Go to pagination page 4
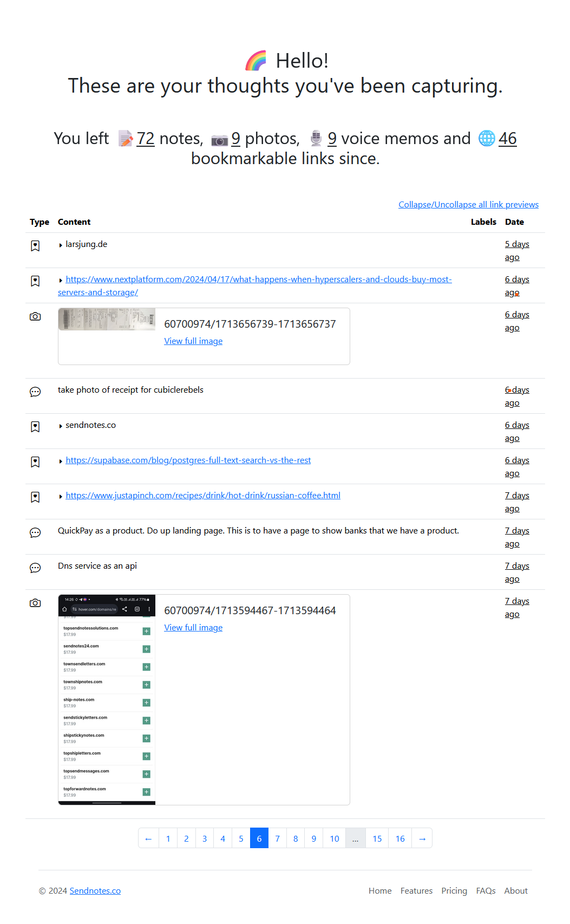The image size is (570, 924). click(x=223, y=838)
